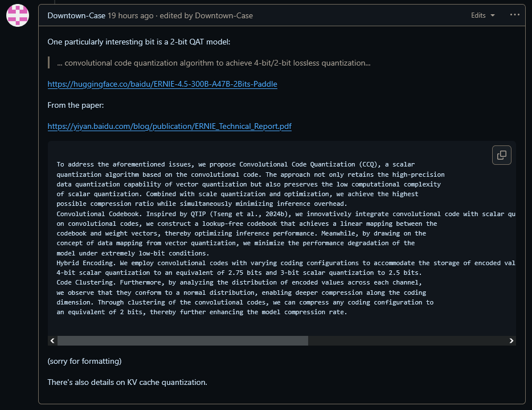Click code line 'To address the aforementioned issues'
The image size is (532, 410).
[235, 164]
